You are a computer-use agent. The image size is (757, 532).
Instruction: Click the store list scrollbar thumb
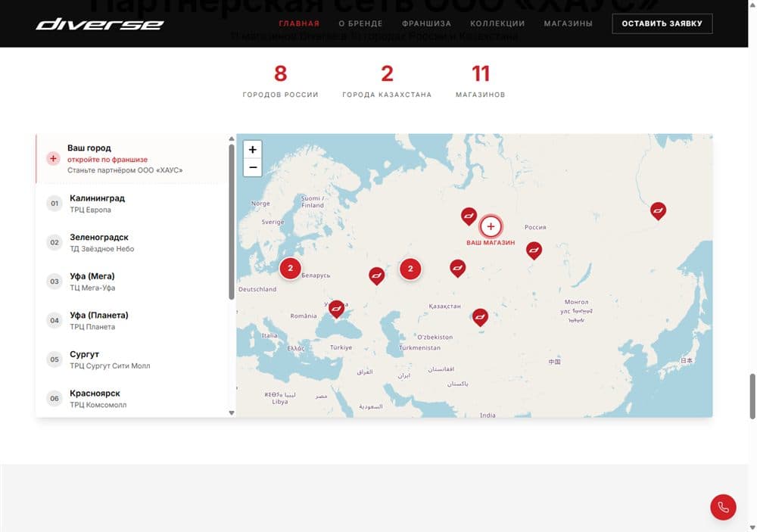[x=232, y=222]
